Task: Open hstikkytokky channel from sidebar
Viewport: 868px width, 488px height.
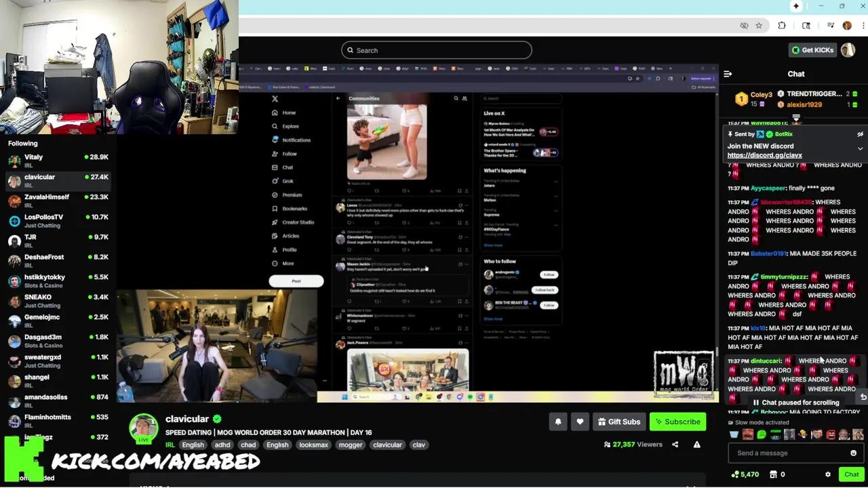Action: [x=58, y=281]
